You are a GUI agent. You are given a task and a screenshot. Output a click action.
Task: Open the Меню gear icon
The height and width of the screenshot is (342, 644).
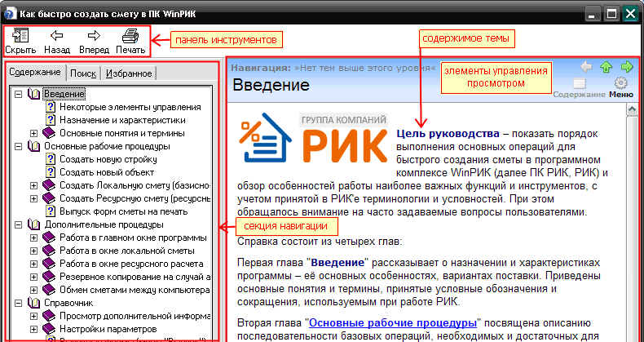(621, 83)
